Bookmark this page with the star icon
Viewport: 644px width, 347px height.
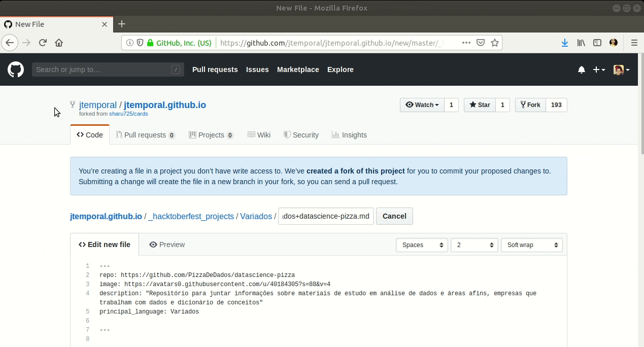click(495, 43)
